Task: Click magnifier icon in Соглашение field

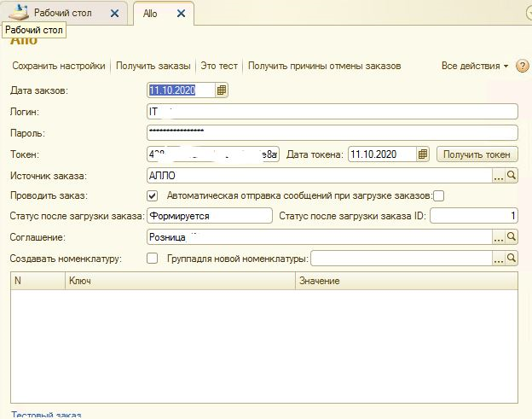Action: point(512,236)
